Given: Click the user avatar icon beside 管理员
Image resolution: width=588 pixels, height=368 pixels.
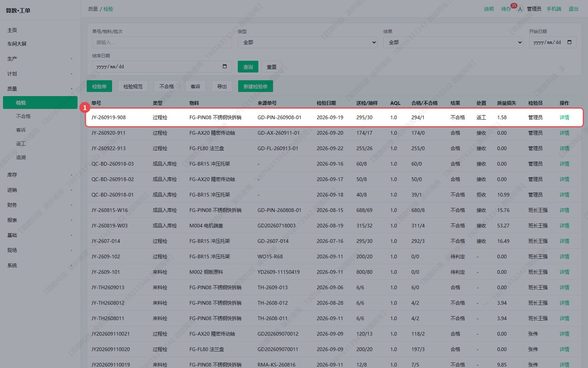Looking at the screenshot, I should point(520,9).
